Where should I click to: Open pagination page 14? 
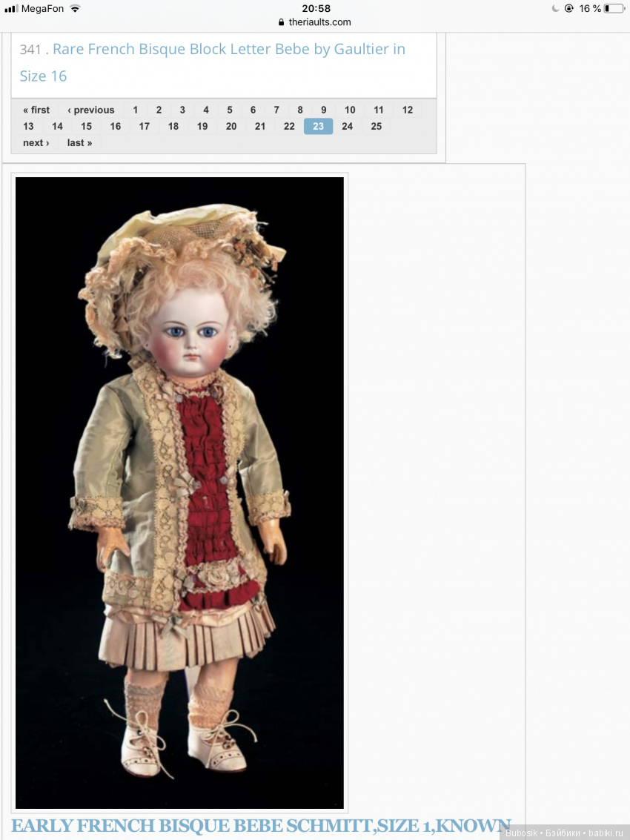[x=57, y=127]
